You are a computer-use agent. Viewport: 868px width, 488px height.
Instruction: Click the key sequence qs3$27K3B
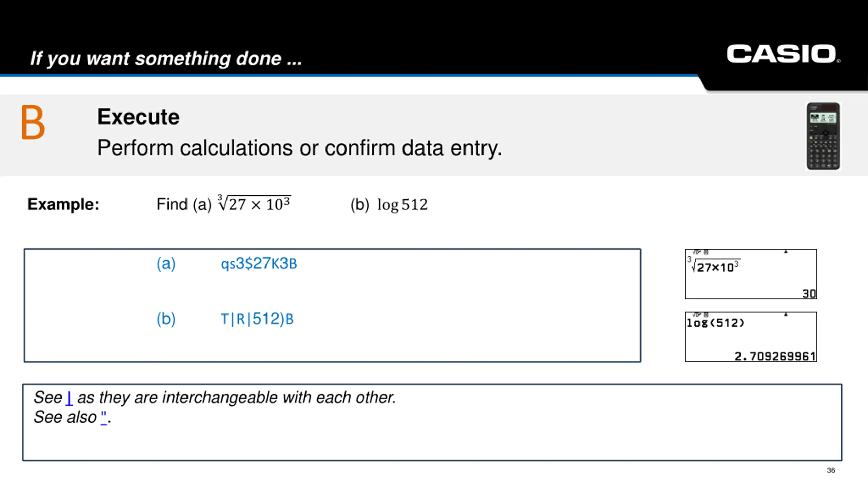[259, 263]
